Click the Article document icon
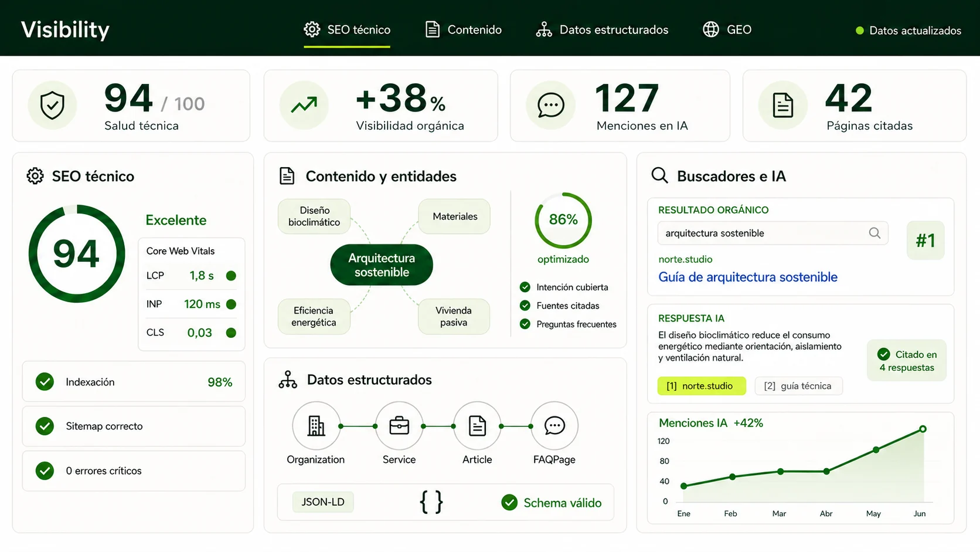 point(477,426)
